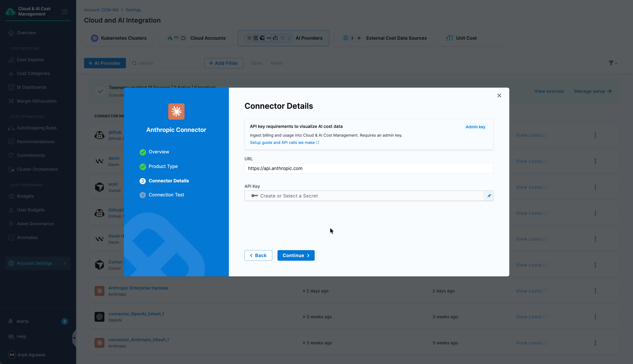The width and height of the screenshot is (633, 364).
Task: Click the Asset Governance sidebar icon
Action: (x=11, y=224)
